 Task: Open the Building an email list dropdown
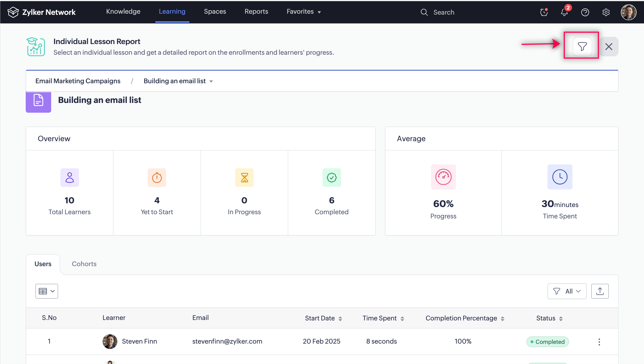click(x=178, y=81)
